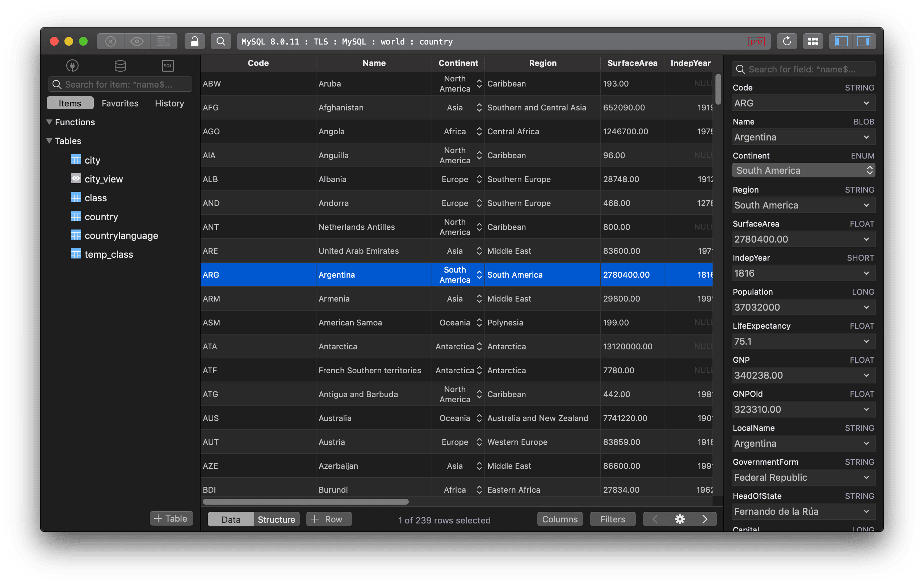Open the GovernmentForm field dropdown arrow
The height and width of the screenshot is (585, 924).
[866, 477]
